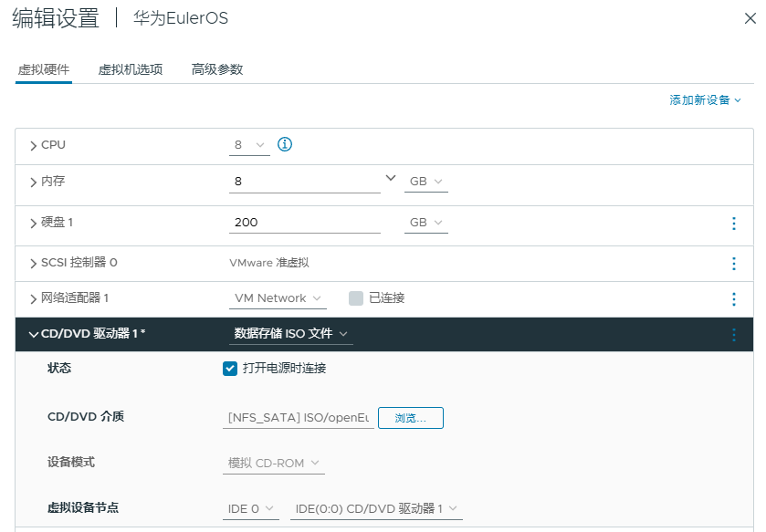Open the 数据存储 ISO 文件 dropdown
766x532 pixels.
click(290, 334)
